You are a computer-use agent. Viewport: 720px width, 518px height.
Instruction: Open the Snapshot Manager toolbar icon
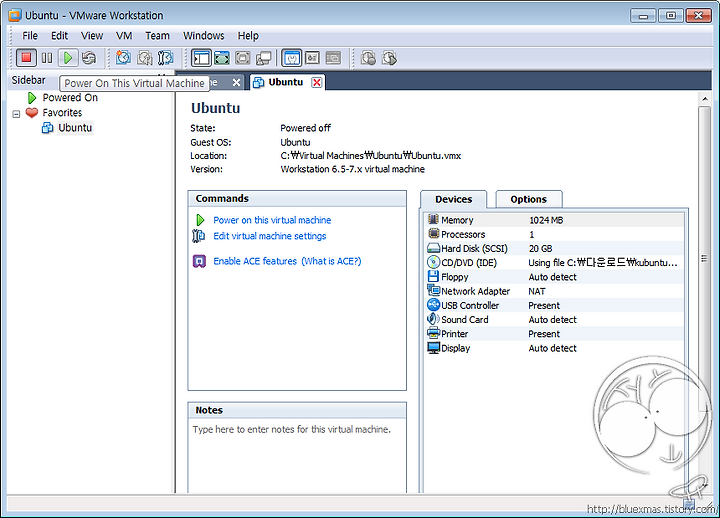[165, 58]
